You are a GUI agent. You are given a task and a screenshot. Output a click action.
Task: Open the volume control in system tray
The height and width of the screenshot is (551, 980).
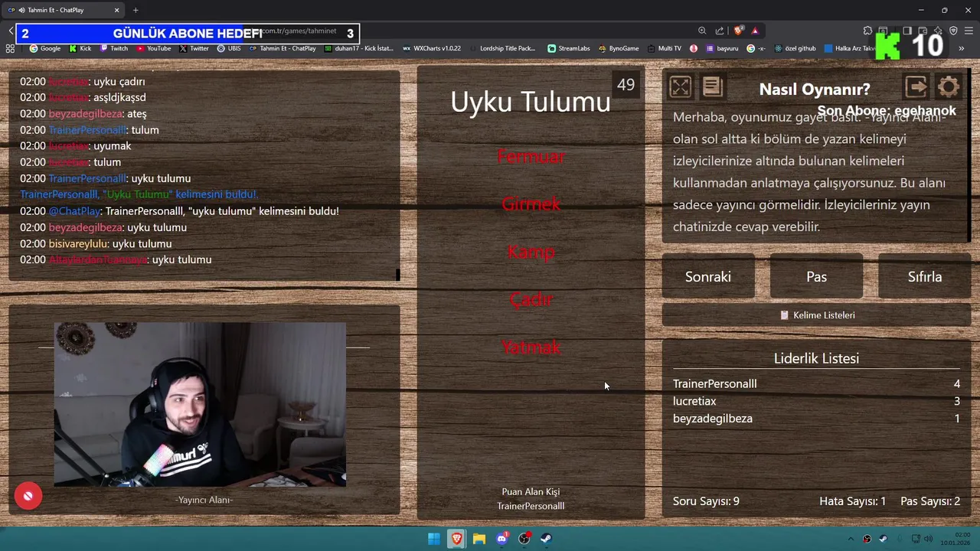[929, 539]
